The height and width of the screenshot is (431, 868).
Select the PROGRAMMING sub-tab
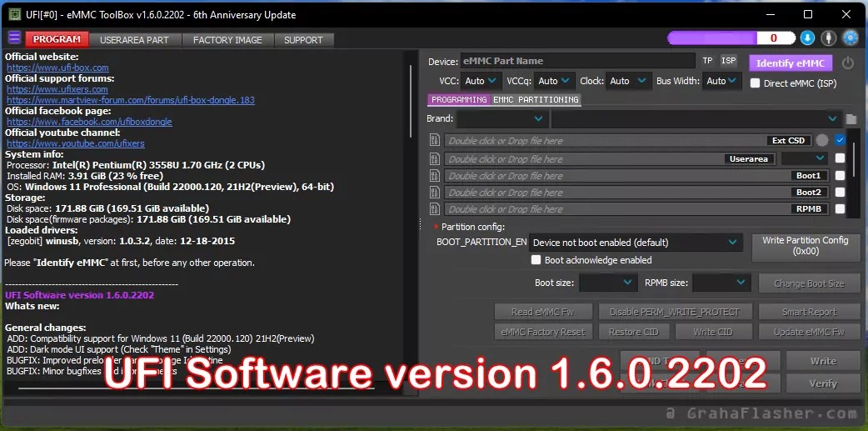pyautogui.click(x=459, y=100)
